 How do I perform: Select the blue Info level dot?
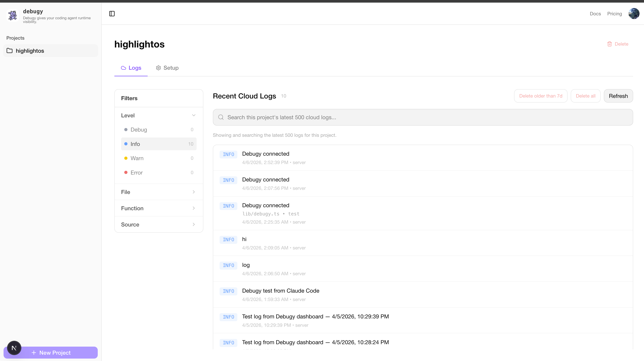(x=126, y=144)
